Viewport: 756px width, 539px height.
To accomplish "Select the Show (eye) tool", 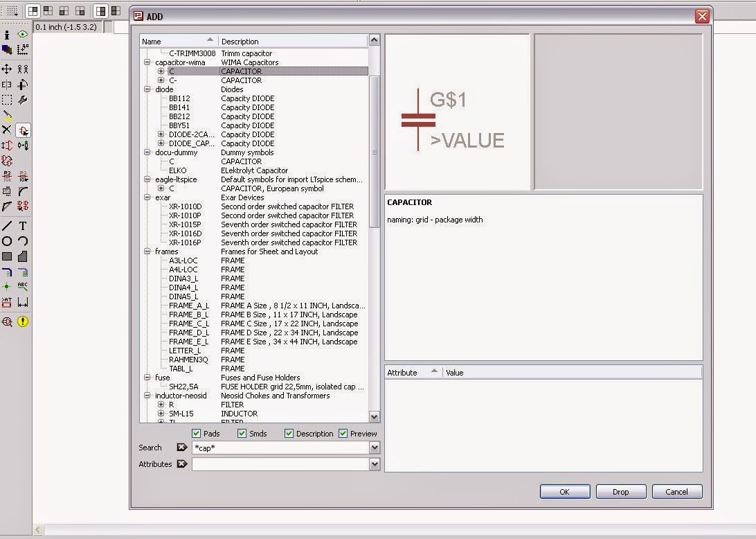I will (x=23, y=35).
